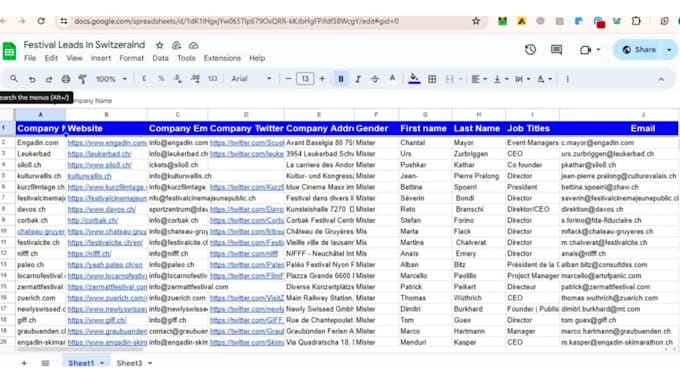This screenshot has width=680, height=383.
Task: Open the borders tool
Action: coord(432,79)
